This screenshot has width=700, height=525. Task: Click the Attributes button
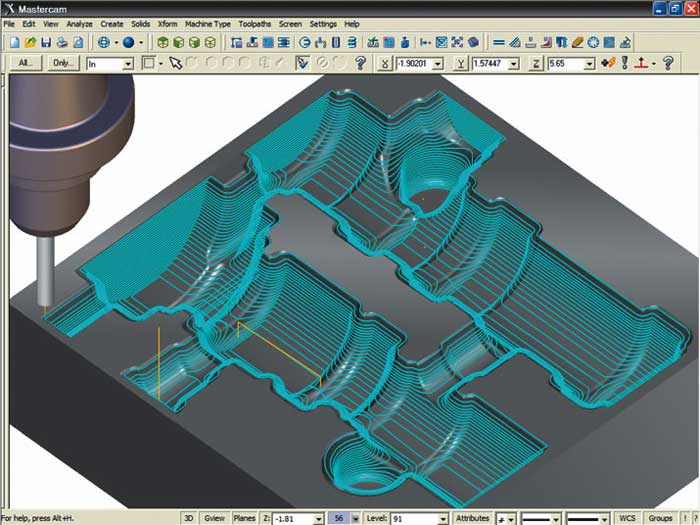point(472,518)
